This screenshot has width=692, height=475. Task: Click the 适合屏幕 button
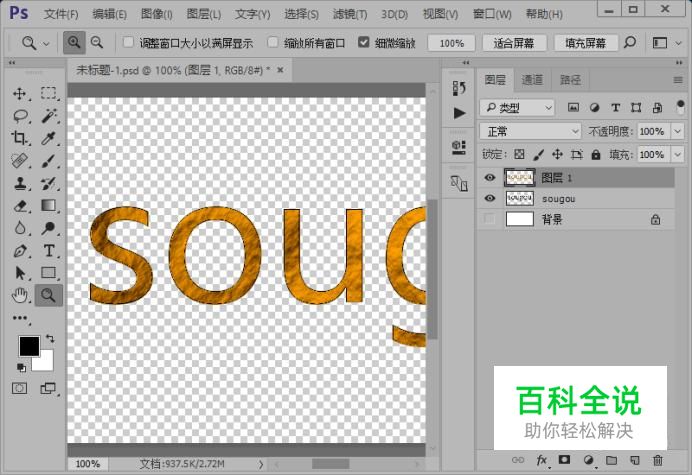[x=514, y=43]
